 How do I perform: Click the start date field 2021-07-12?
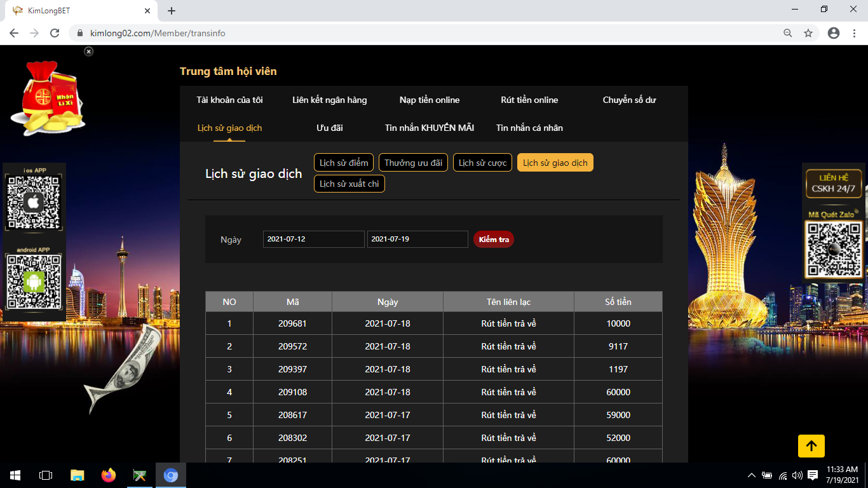(x=313, y=239)
